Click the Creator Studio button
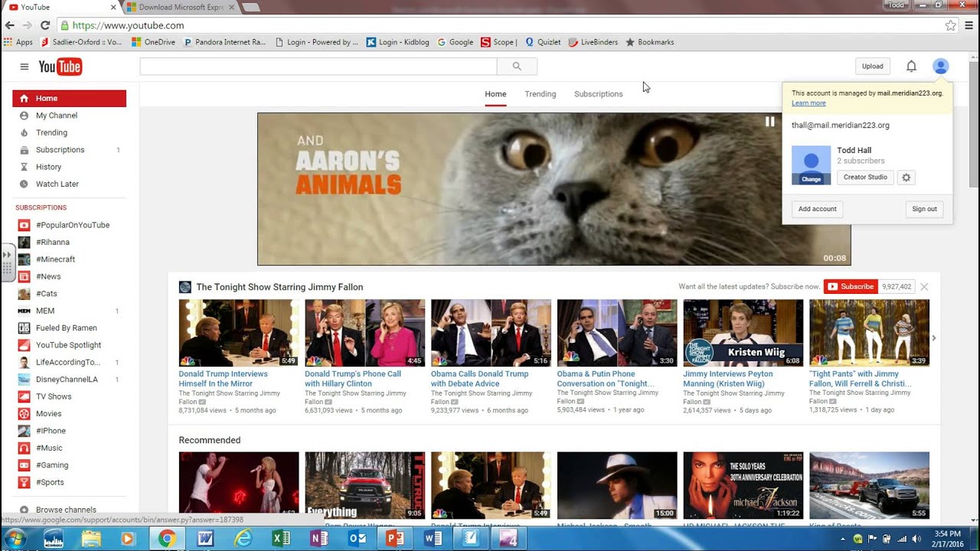Viewport: 980px width, 551px height. coord(865,178)
